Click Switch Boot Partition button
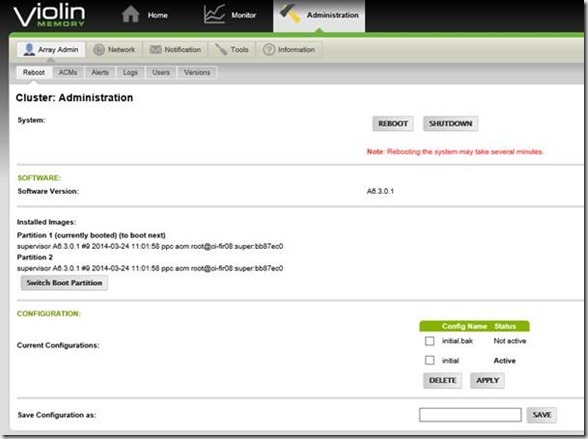588x439 pixels. [64, 283]
